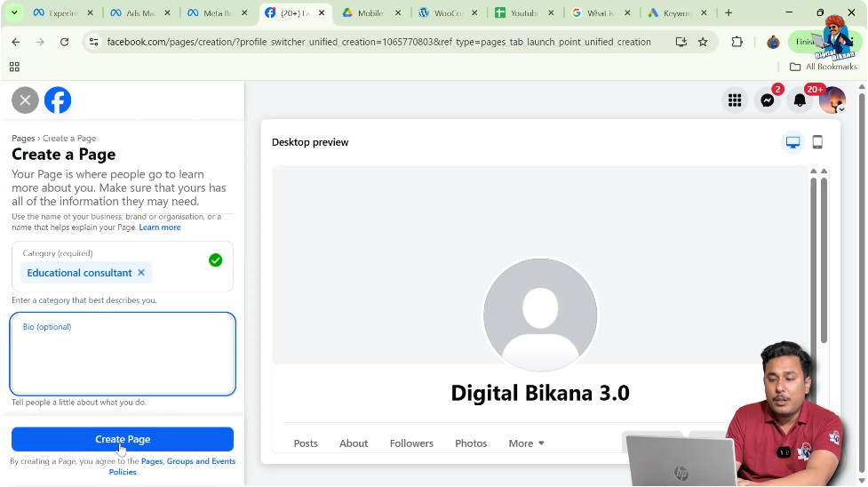Image resolution: width=868 pixels, height=487 pixels.
Task: Open the Facebook menu grid icon
Action: [x=735, y=100]
